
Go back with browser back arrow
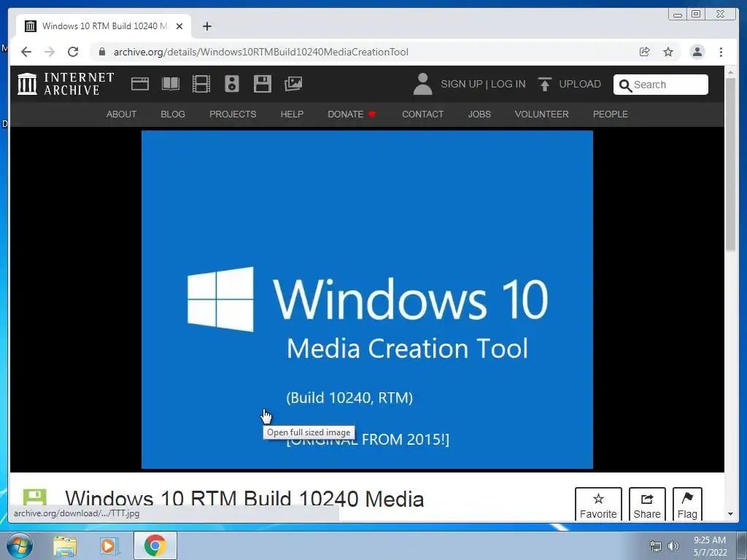pyautogui.click(x=26, y=52)
